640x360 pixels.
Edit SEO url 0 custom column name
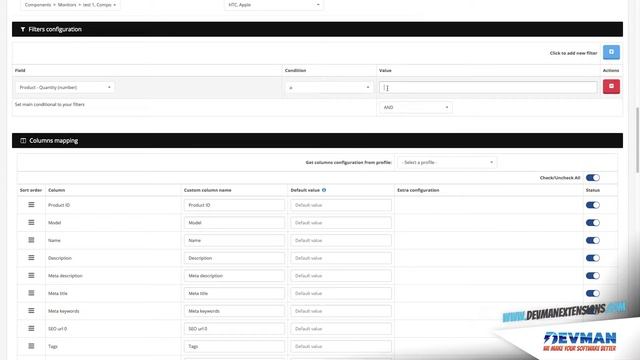(x=234, y=329)
